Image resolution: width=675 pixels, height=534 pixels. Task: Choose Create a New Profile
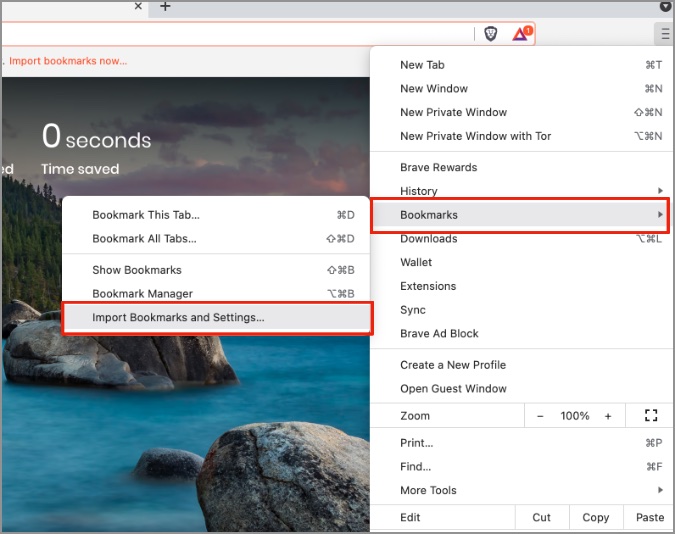[x=522, y=365]
